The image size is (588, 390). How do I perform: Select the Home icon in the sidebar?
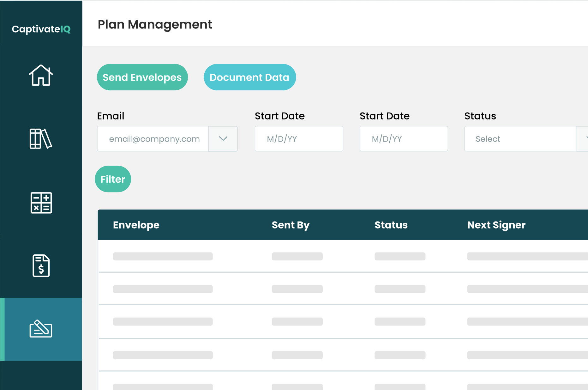tap(40, 76)
